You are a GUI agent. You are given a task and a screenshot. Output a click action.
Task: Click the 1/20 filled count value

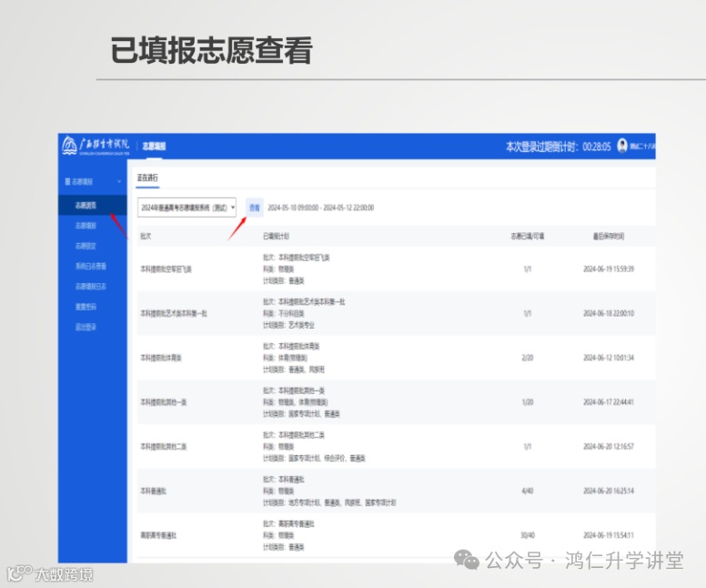click(x=528, y=402)
